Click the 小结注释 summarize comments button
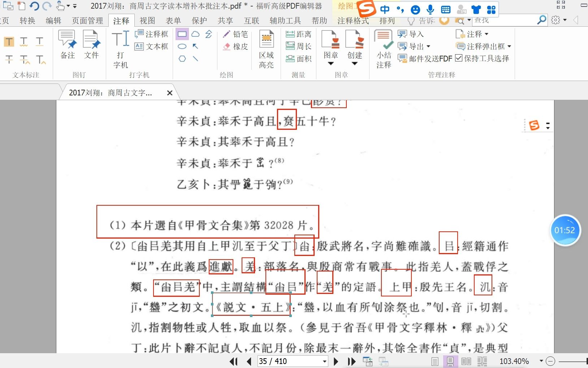The width and height of the screenshot is (588, 368). [x=384, y=50]
